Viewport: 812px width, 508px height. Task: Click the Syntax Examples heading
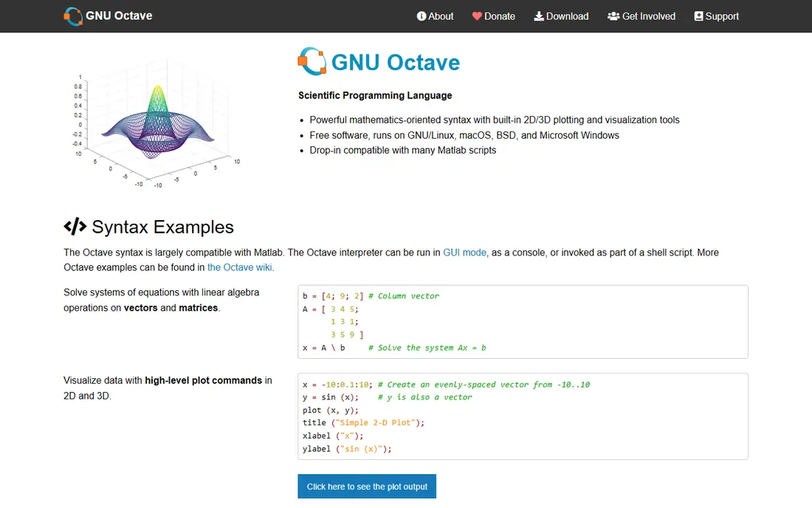162,227
